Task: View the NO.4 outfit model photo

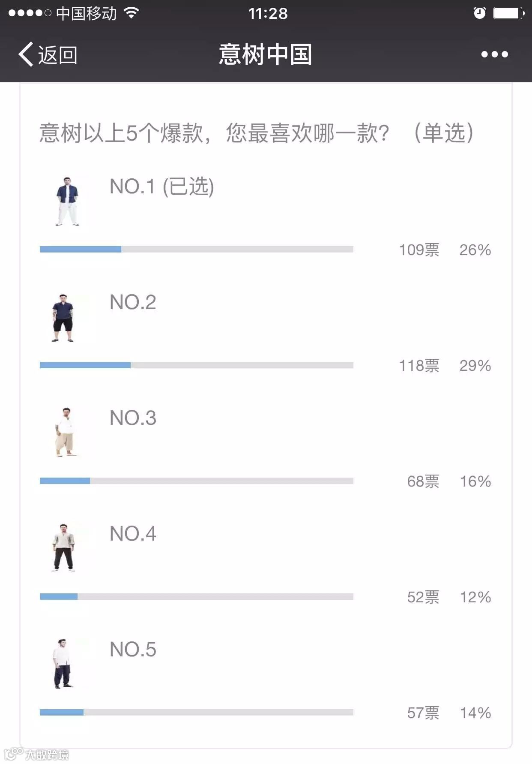Action: [x=63, y=547]
